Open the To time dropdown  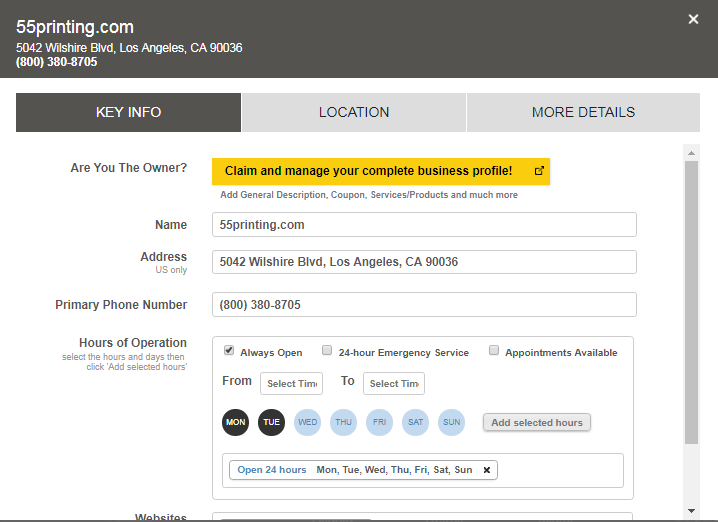pos(394,383)
